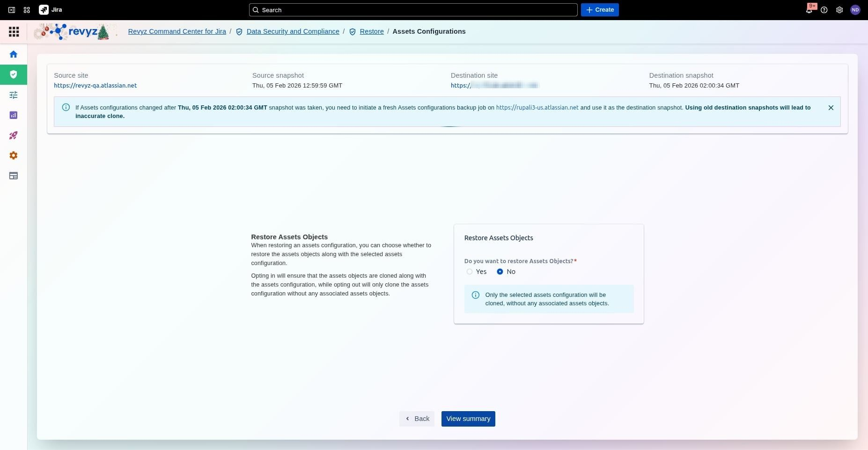Select the No radio option
868x450 pixels.
click(500, 272)
